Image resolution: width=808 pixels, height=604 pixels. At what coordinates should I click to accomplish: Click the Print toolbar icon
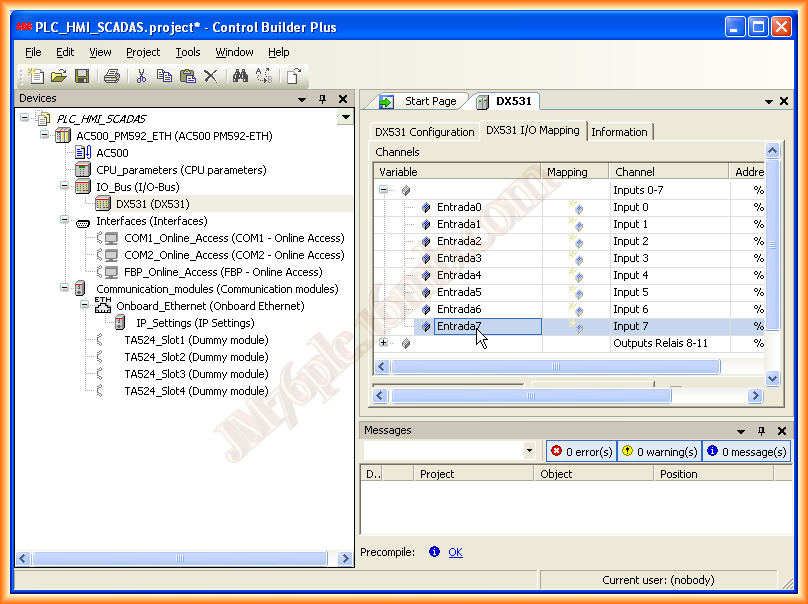click(x=112, y=76)
